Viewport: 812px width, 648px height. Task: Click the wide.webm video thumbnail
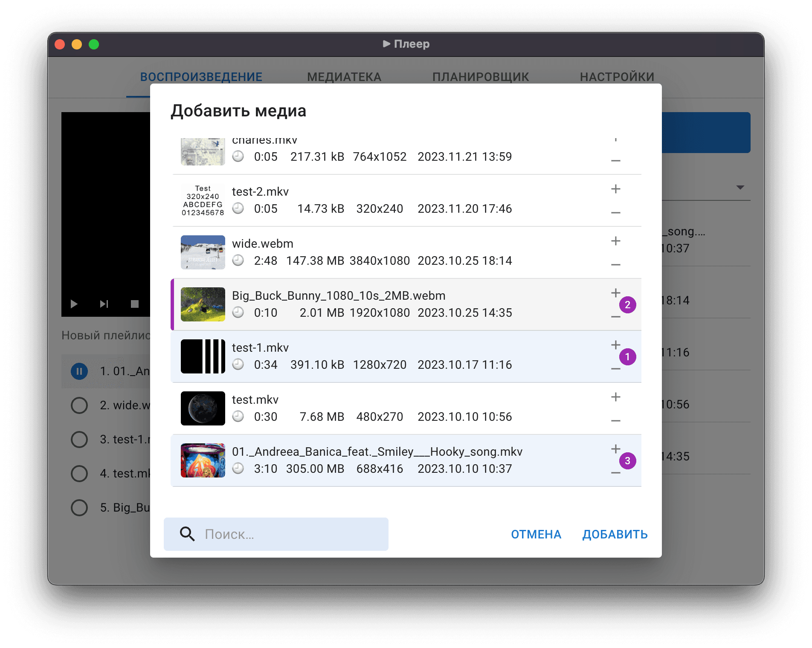[x=203, y=252]
